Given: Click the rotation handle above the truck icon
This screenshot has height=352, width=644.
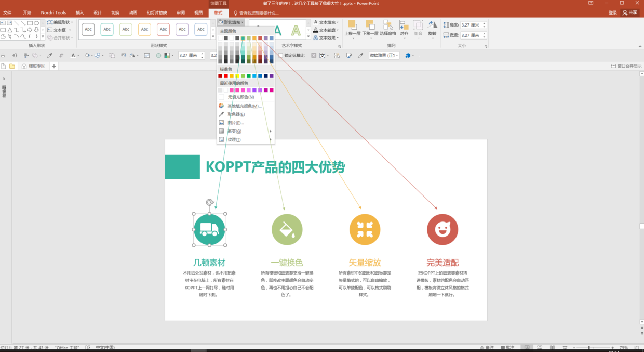Looking at the screenshot, I should pos(209,202).
